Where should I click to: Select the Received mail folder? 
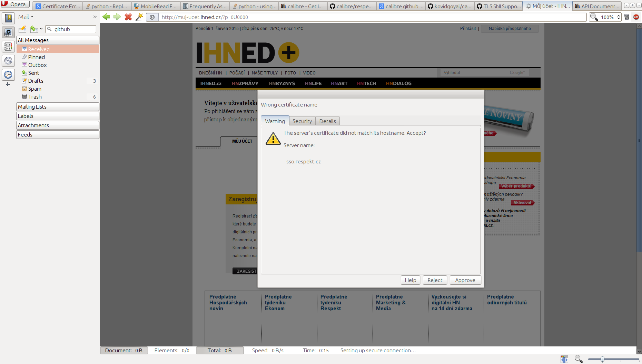pos(58,49)
